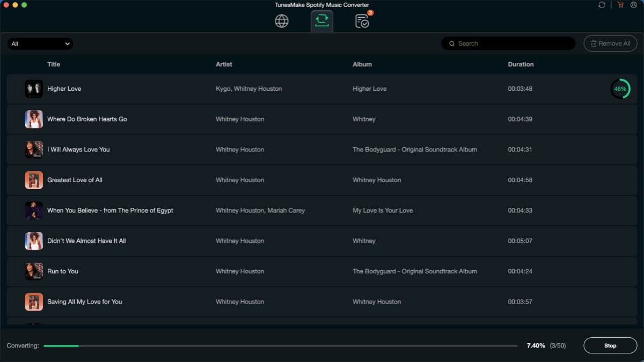Click Saving All My Love for You cover
644x362 pixels.
[34, 302]
